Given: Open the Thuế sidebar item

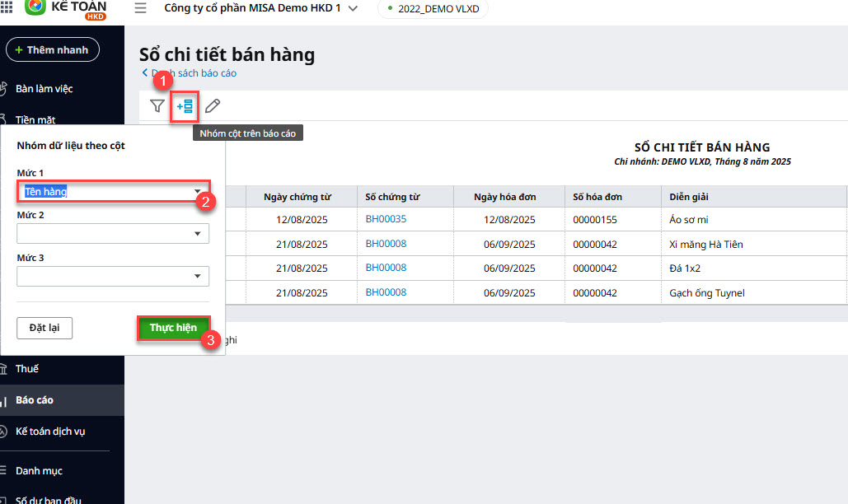Looking at the screenshot, I should click(27, 369).
